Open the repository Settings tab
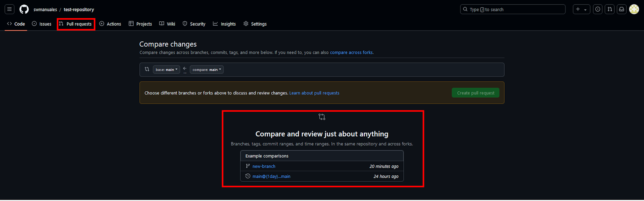 (255, 24)
